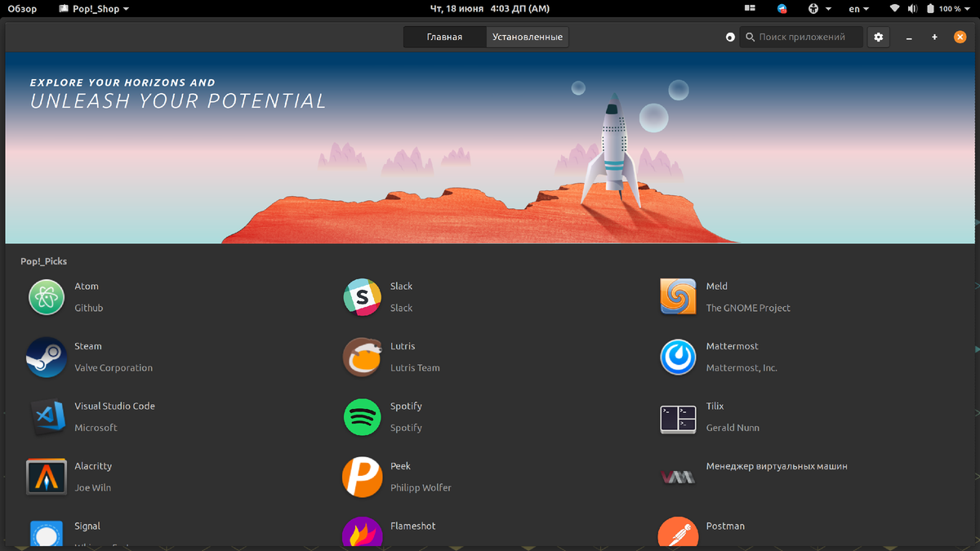980x551 pixels.
Task: Select the Steam app icon
Action: click(47, 357)
